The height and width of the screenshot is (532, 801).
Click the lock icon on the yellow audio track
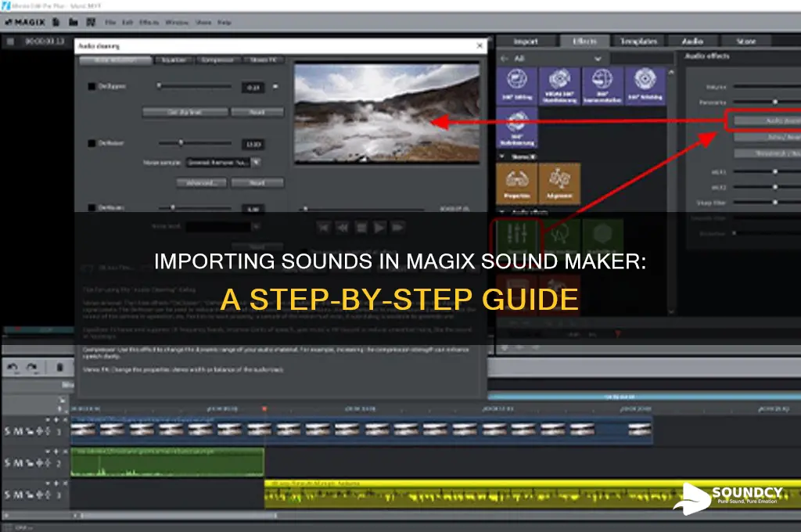[31, 494]
